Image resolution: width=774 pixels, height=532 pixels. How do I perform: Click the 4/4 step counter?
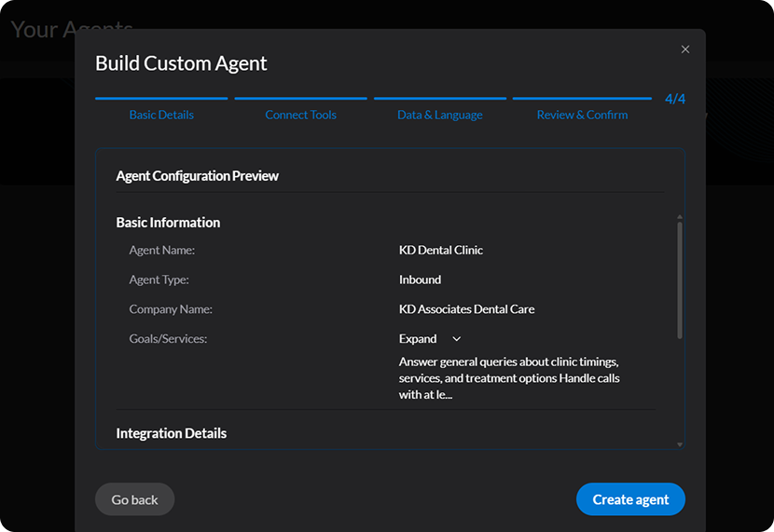[674, 99]
